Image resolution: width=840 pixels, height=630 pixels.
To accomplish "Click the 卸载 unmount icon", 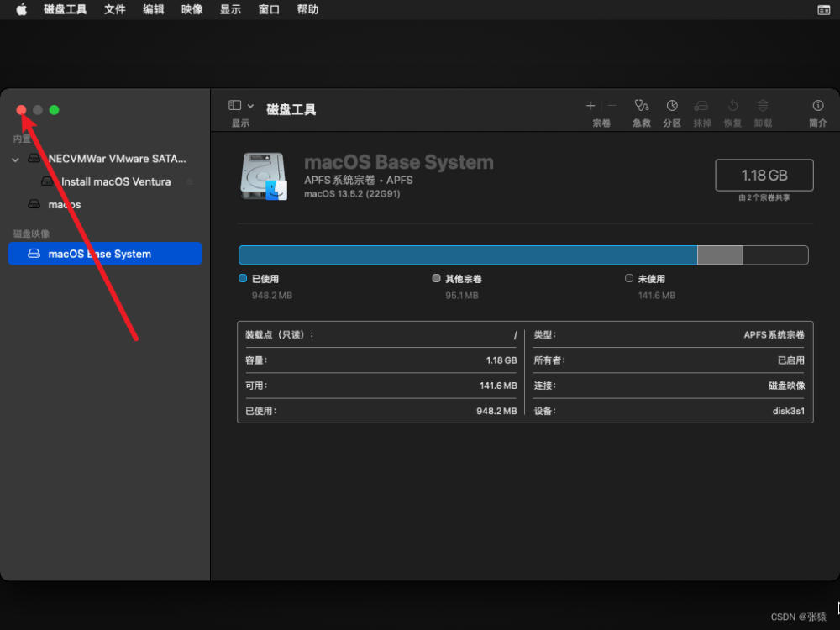I will [x=763, y=106].
